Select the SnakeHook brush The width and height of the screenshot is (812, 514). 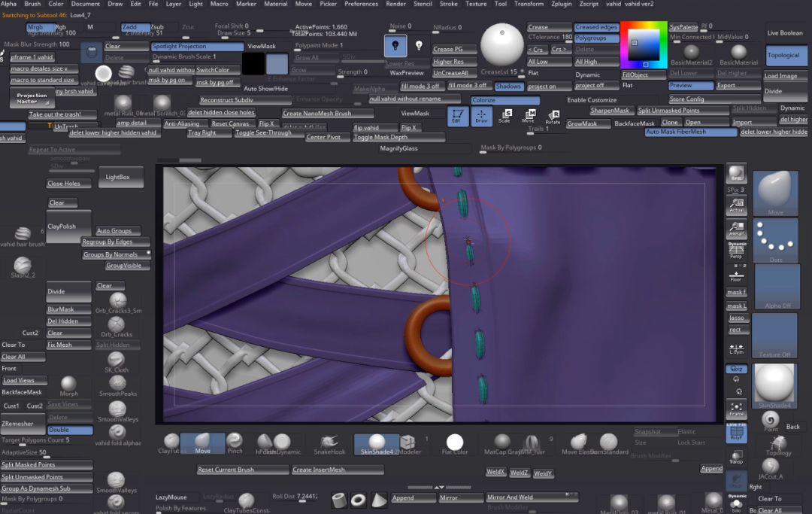329,444
